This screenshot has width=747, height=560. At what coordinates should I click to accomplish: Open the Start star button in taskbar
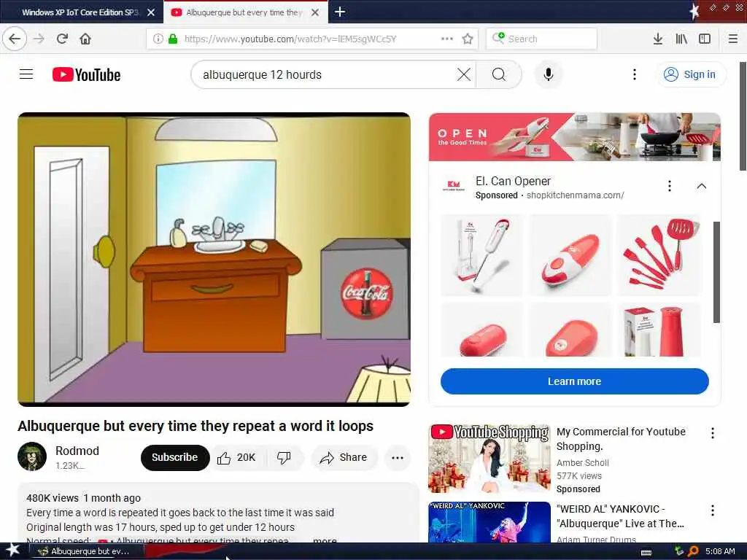coord(12,551)
